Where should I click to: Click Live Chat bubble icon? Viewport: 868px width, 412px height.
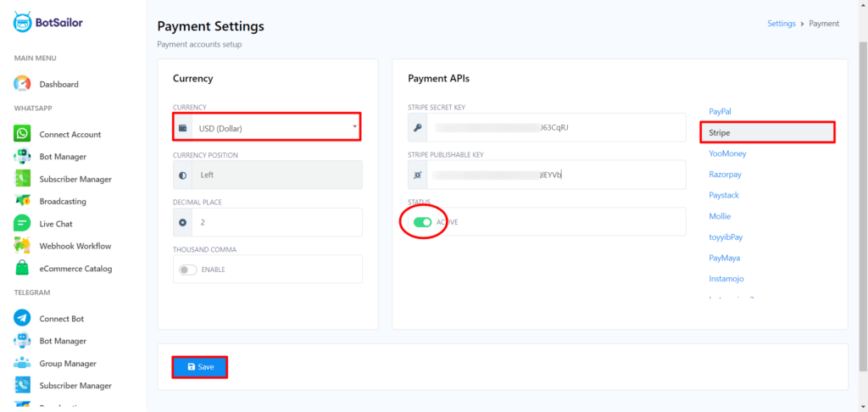coord(22,224)
